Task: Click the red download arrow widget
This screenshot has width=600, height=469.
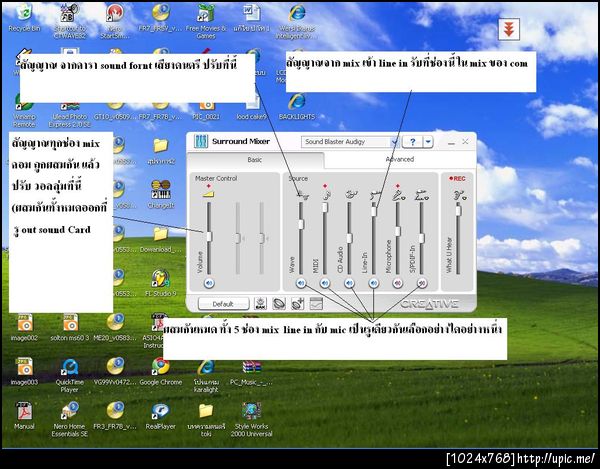Action: point(509,29)
